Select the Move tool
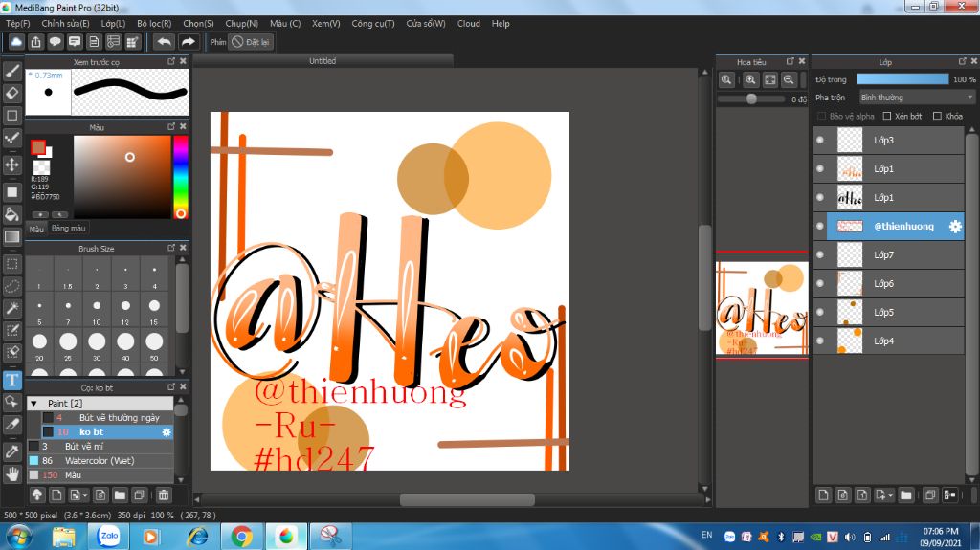 pyautogui.click(x=11, y=165)
